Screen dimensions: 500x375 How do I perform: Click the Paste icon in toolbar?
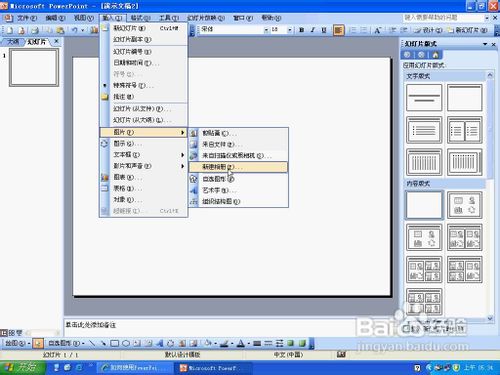[x=60, y=30]
